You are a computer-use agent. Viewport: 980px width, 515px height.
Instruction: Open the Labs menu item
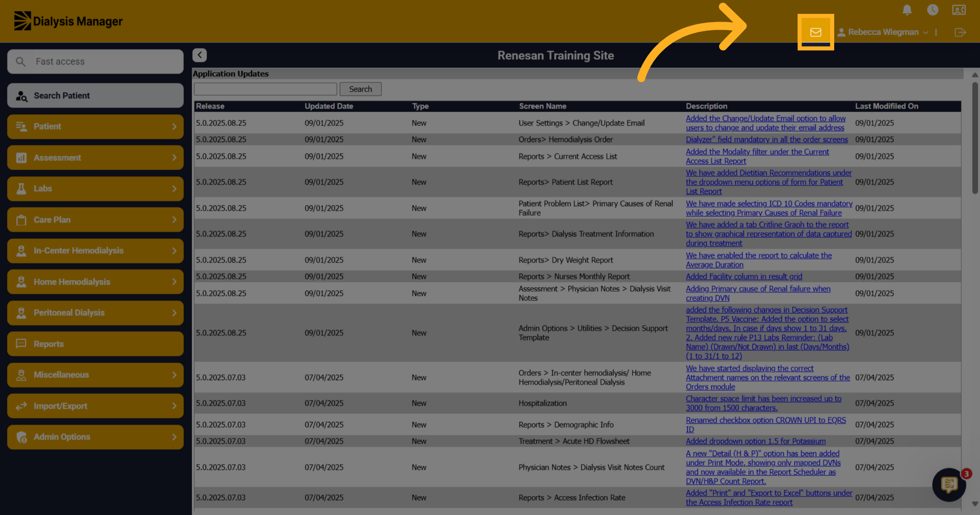(x=95, y=189)
